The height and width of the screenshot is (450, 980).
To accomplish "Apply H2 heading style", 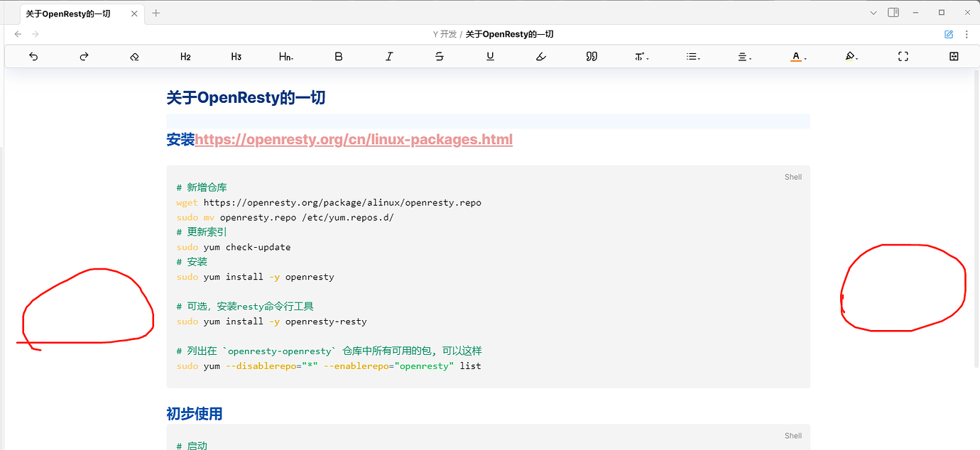I will [x=185, y=57].
